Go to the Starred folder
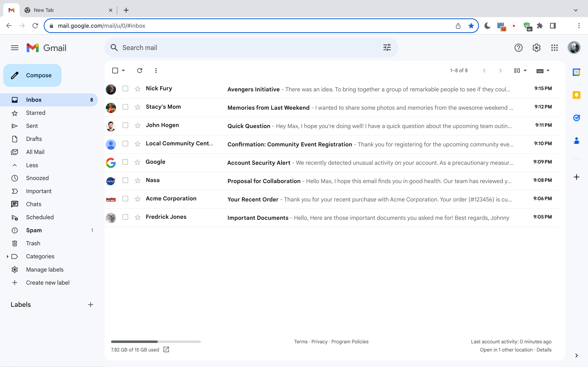The width and height of the screenshot is (588, 367). (x=36, y=113)
